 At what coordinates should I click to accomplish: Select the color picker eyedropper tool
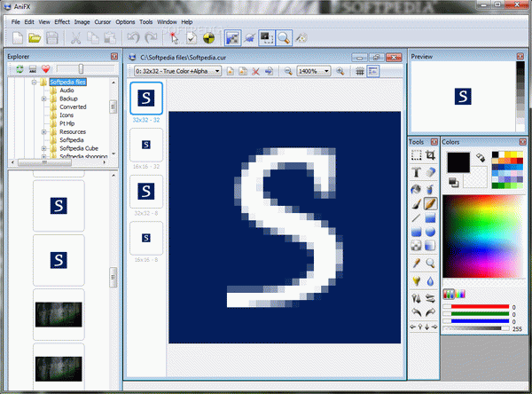[x=417, y=263]
